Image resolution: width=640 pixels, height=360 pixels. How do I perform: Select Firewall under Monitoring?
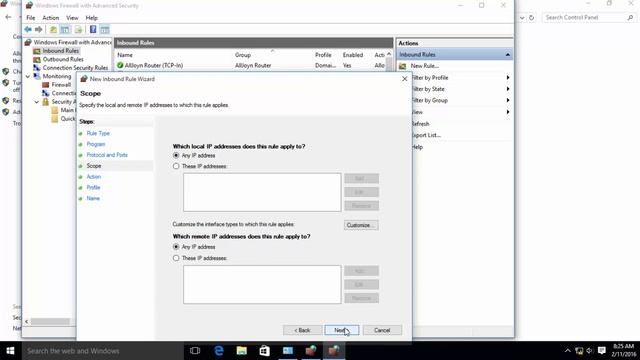point(61,85)
